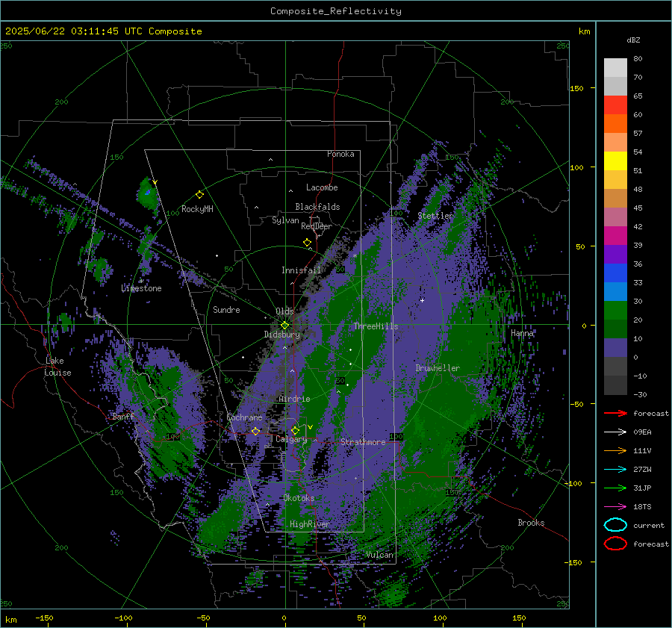Click the Didsbury town label
This screenshot has width=672, height=628.
tap(282, 335)
